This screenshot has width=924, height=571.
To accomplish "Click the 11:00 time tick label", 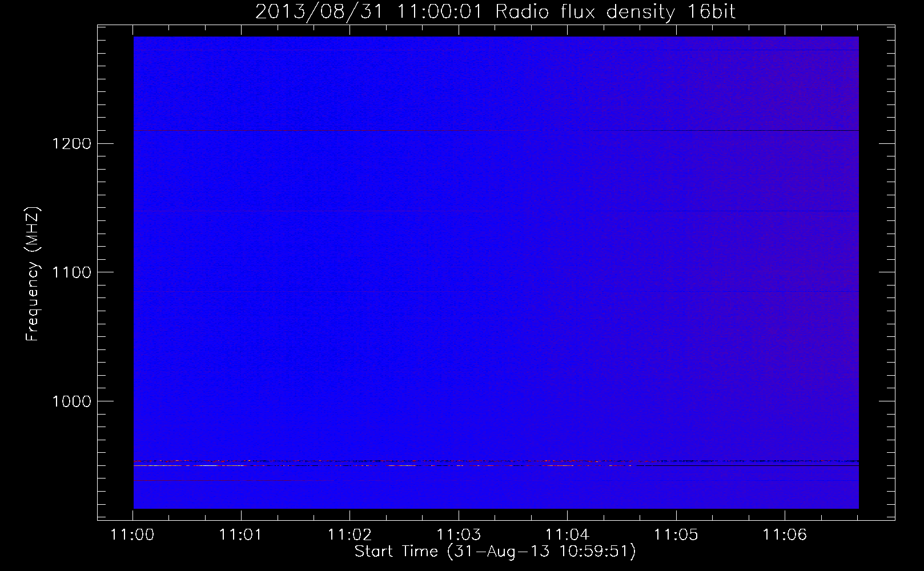I will pyautogui.click(x=132, y=535).
